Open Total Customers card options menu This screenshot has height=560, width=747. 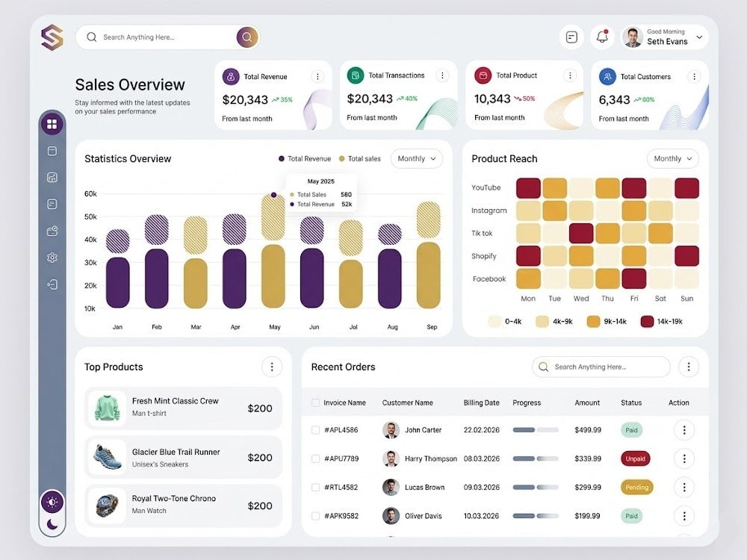[695, 77]
